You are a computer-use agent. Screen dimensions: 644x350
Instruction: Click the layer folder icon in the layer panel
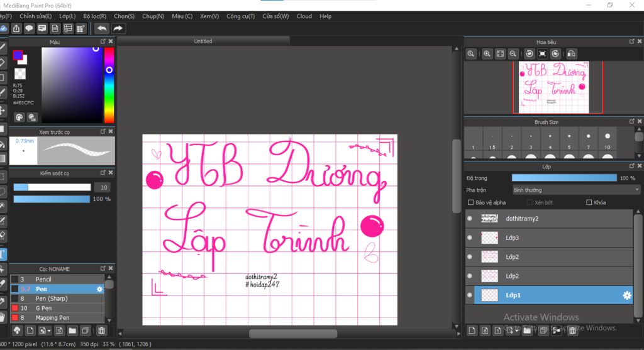527,331
